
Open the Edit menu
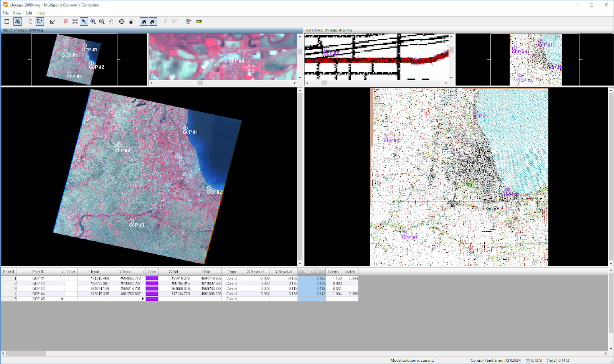(28, 13)
